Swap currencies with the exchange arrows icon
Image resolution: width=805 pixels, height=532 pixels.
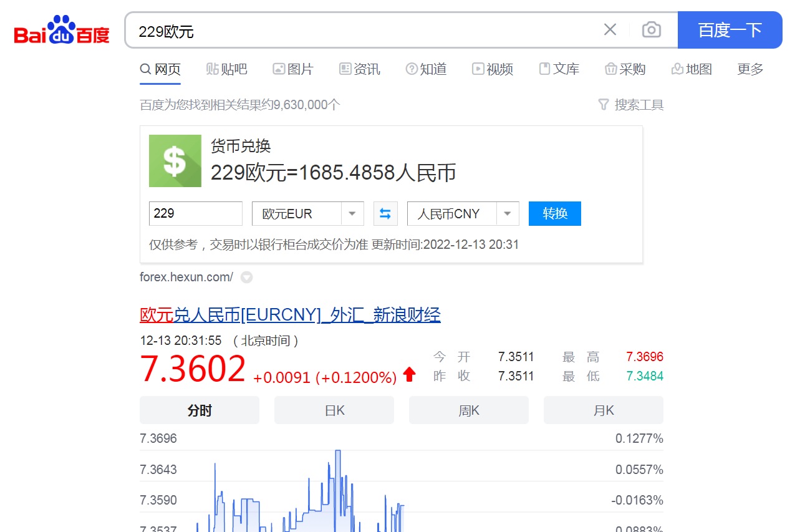click(x=385, y=214)
